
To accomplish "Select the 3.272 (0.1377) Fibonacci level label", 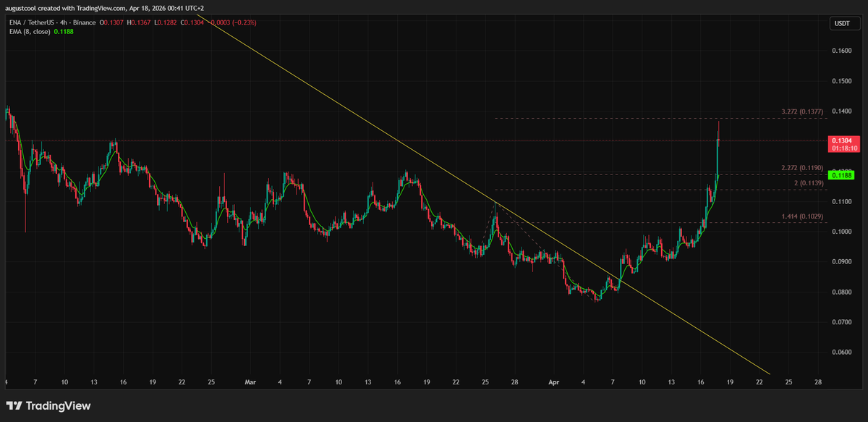I will pyautogui.click(x=803, y=112).
